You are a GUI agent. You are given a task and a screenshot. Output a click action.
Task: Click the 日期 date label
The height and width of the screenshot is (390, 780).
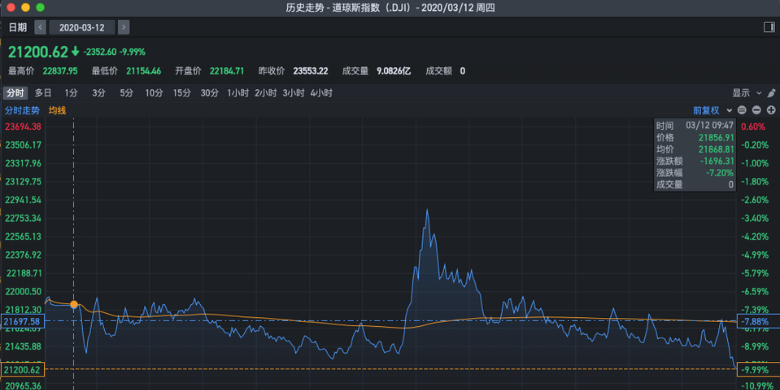(17, 27)
